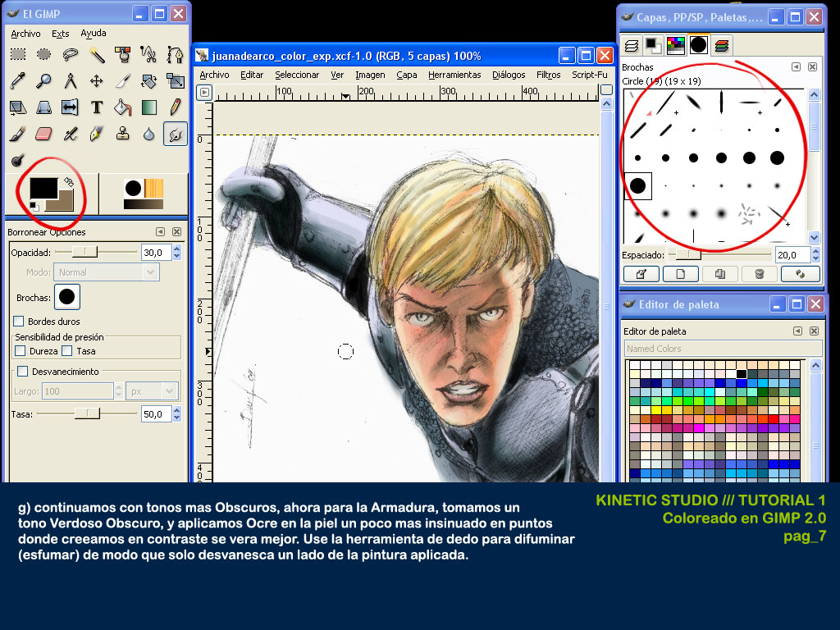Open Capa menu in image window
This screenshot has height=630, width=840.
pyautogui.click(x=407, y=75)
